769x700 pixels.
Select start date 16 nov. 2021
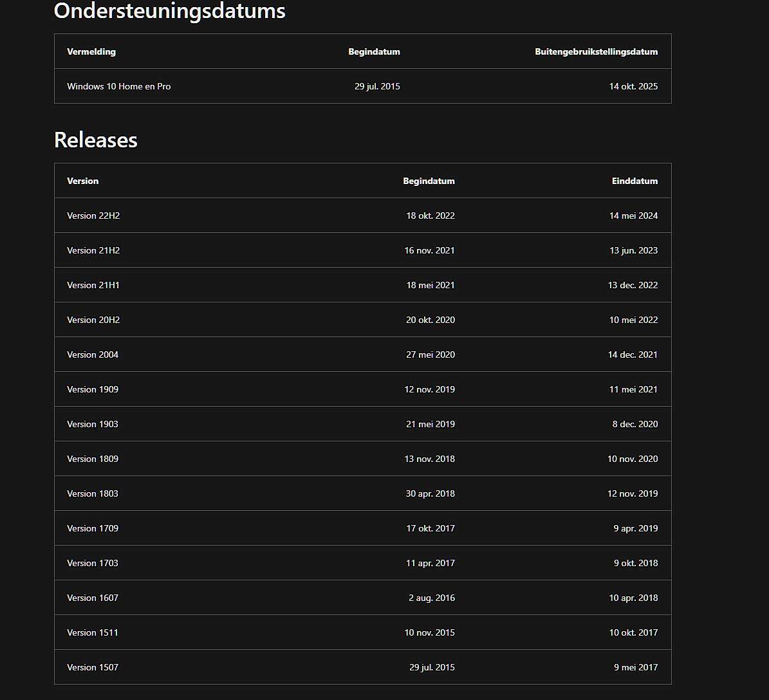[x=429, y=250]
